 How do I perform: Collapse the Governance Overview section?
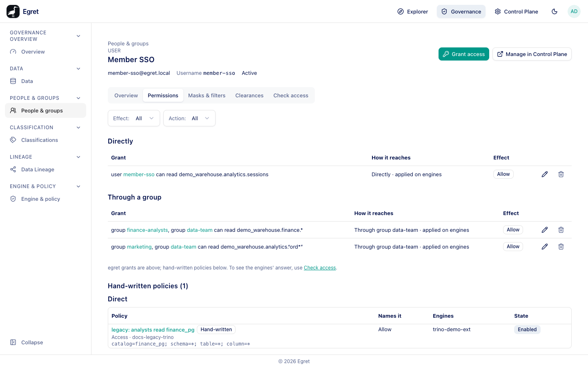pos(78,36)
